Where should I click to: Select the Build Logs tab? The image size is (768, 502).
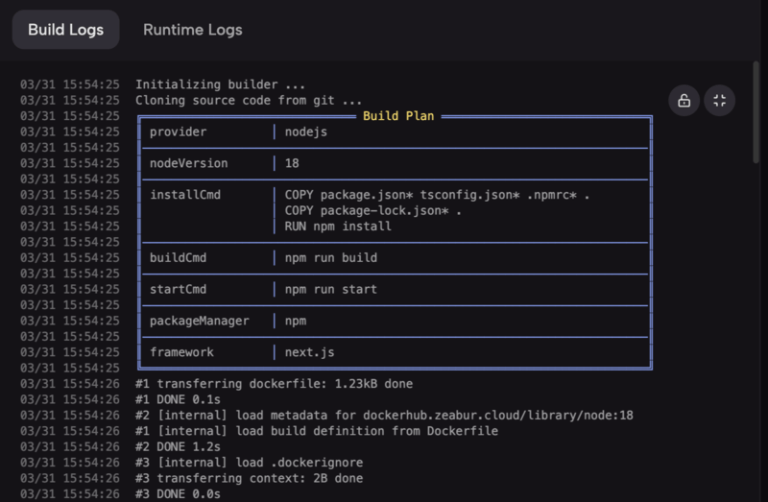point(66,29)
